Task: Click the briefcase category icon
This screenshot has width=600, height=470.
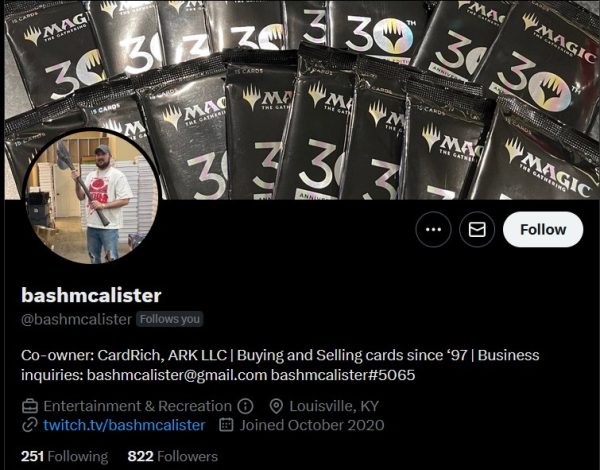Action: click(29, 406)
